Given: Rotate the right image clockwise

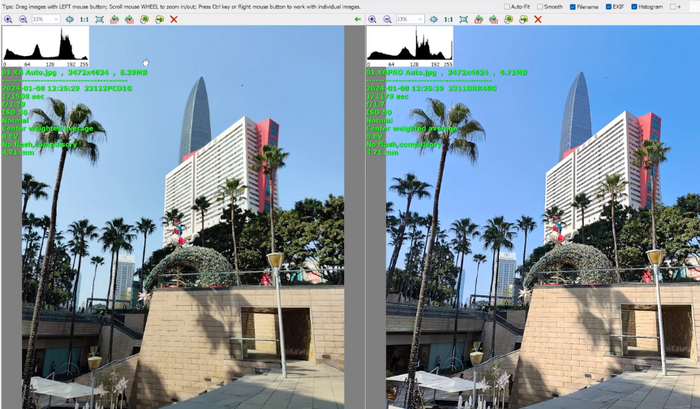Looking at the screenshot, I should coord(494,19).
